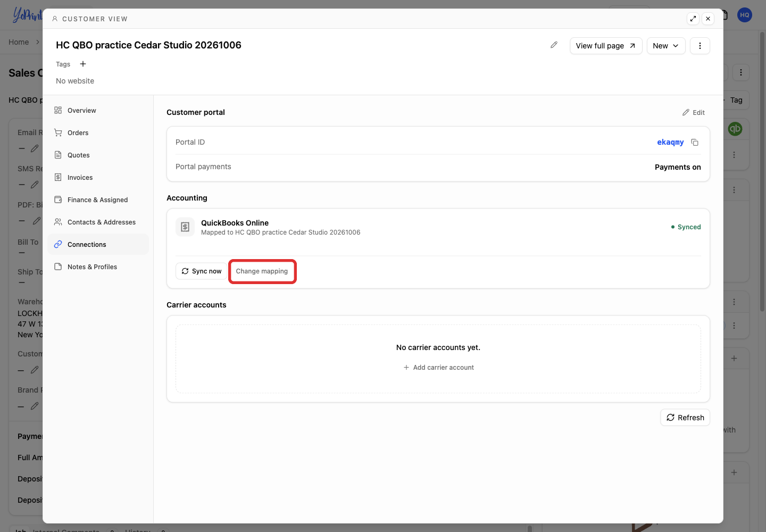Copy the portal ID ekaqmy
Viewport: 766px width, 532px height.
[695, 142]
